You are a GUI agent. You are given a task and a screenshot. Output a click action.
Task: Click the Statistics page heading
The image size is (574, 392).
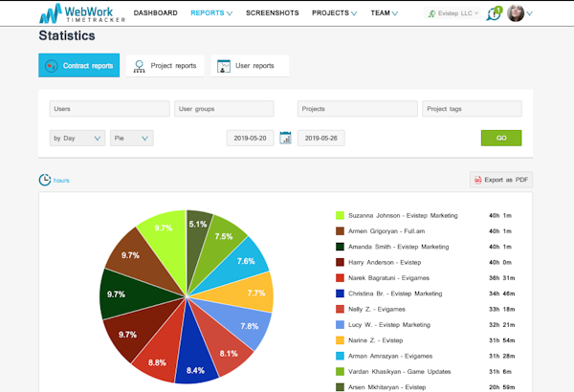click(67, 35)
